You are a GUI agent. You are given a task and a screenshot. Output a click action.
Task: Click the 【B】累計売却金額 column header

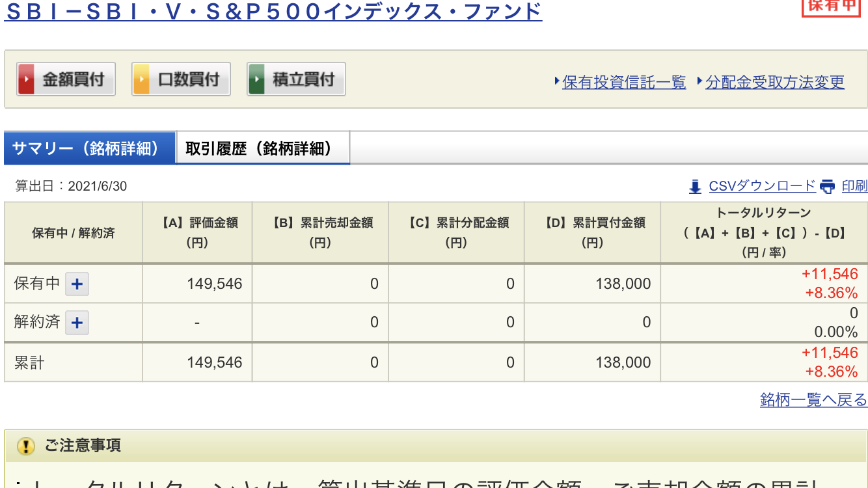tap(320, 232)
